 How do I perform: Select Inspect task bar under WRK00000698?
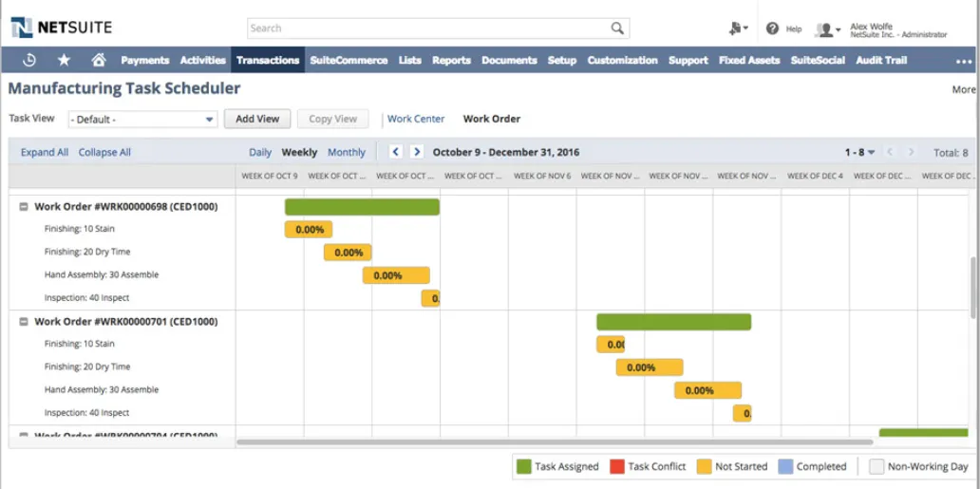coord(430,298)
